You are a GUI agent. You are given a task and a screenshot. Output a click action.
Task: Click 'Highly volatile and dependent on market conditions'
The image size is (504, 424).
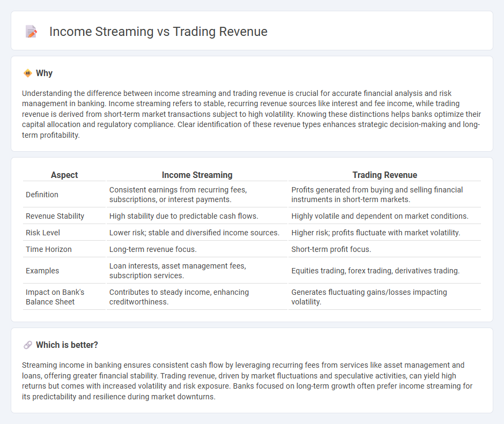(x=380, y=216)
